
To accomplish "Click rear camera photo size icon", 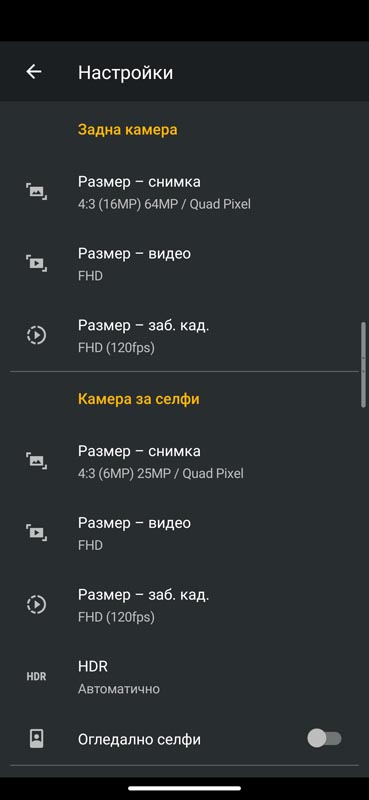I will (x=36, y=192).
